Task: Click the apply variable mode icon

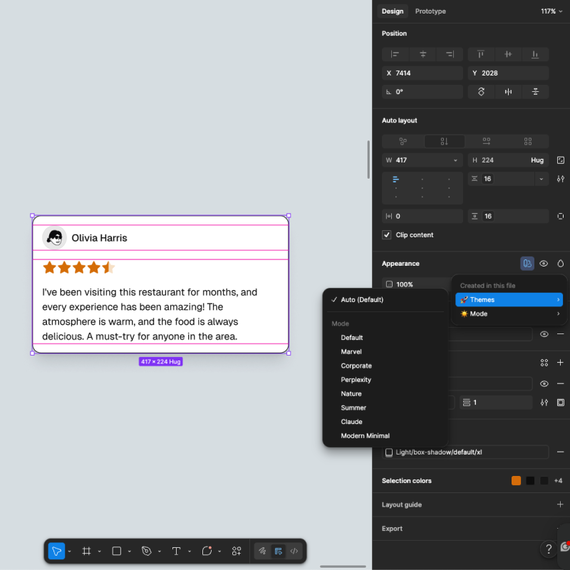Action: (x=527, y=264)
